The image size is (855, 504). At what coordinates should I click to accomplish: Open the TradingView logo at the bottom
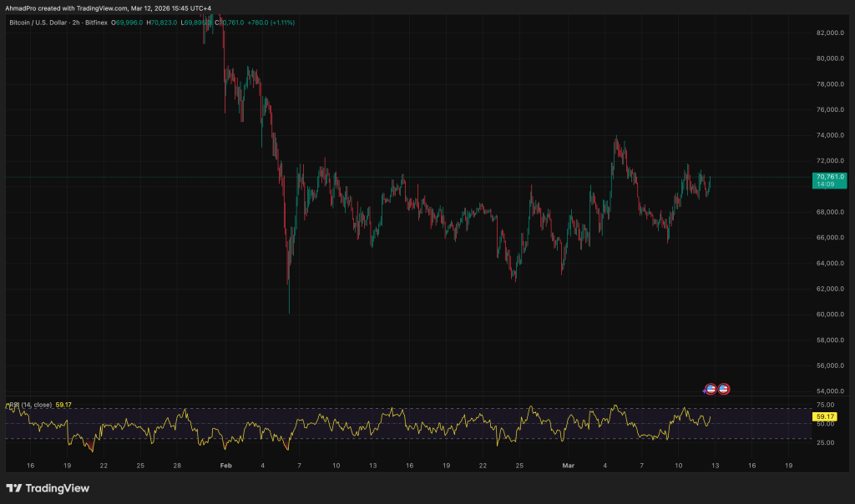tap(48, 488)
